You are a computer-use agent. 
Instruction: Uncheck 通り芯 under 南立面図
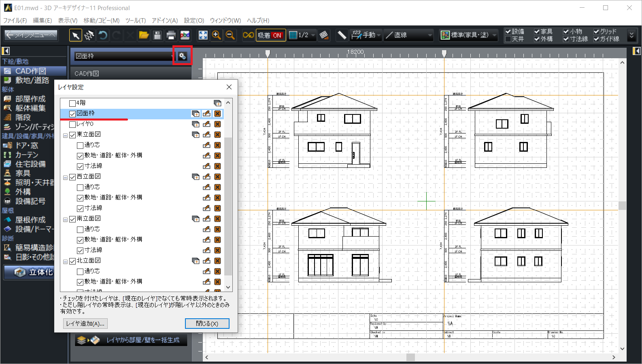tap(80, 229)
